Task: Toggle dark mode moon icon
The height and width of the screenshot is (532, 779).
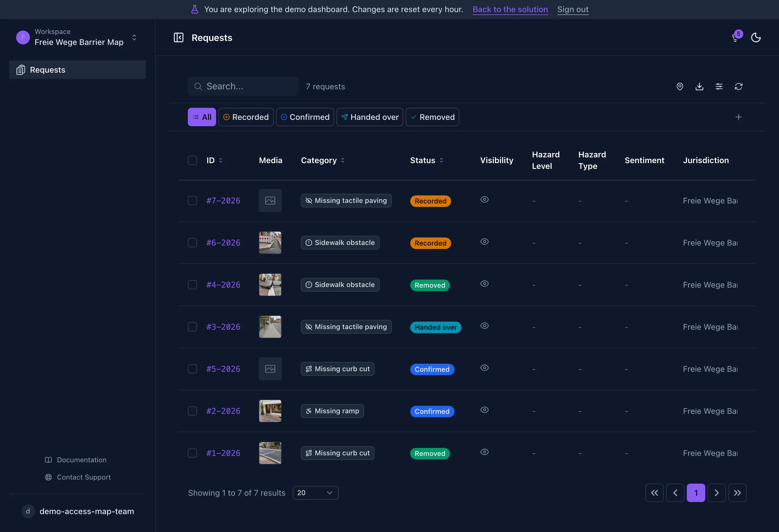Action: coord(756,37)
